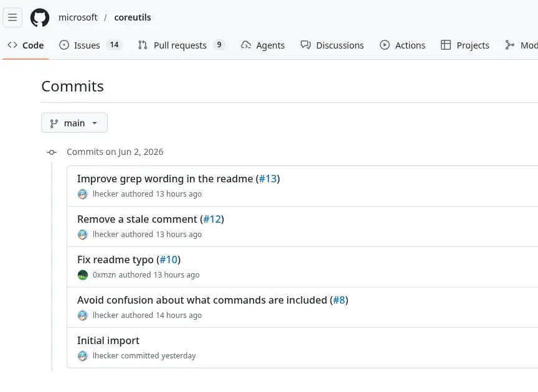Viewport: 538px width, 392px height.
Task: Open the 'Initial import' commit
Action: (x=108, y=340)
